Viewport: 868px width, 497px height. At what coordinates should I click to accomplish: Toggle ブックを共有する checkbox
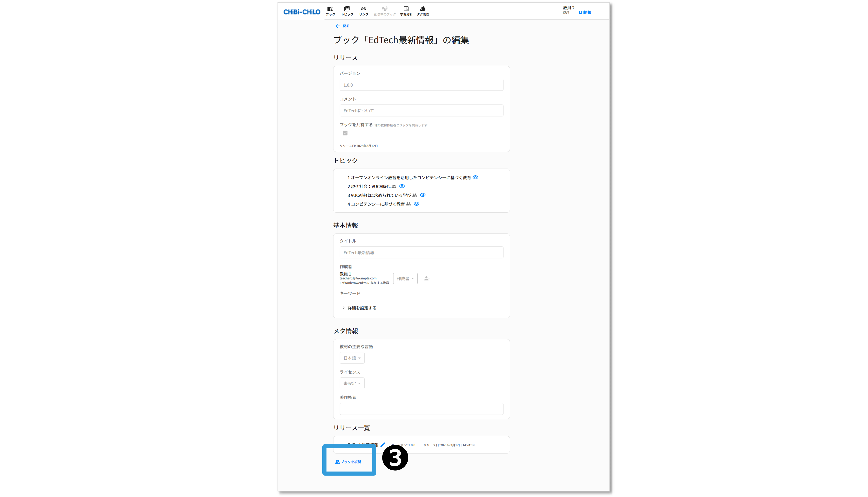[345, 133]
